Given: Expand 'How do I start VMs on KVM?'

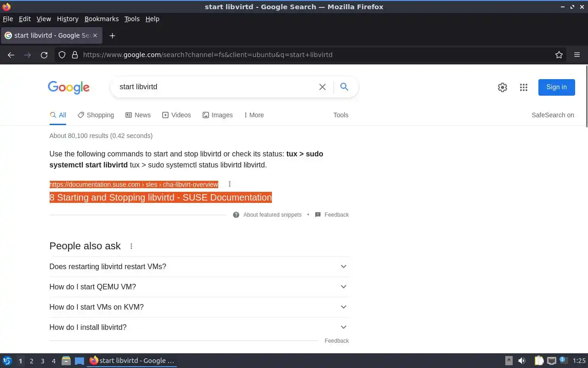Looking at the screenshot, I should tap(199, 307).
